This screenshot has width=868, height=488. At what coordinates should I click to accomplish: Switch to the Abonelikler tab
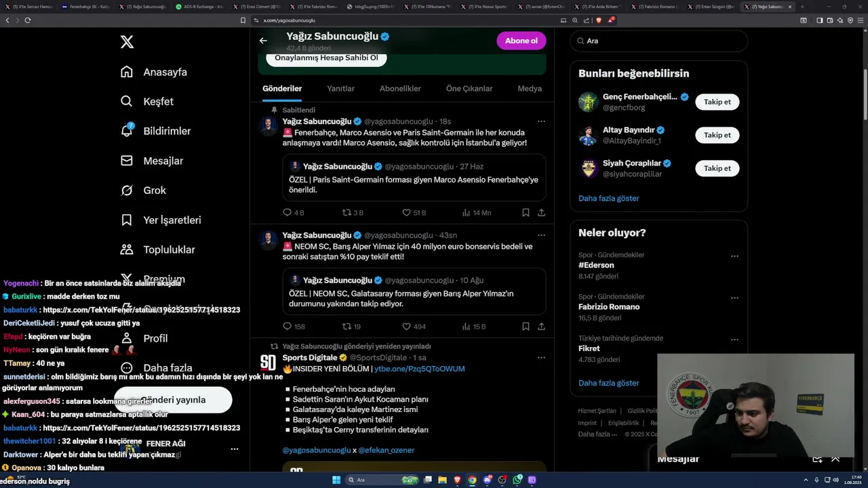pyautogui.click(x=400, y=89)
